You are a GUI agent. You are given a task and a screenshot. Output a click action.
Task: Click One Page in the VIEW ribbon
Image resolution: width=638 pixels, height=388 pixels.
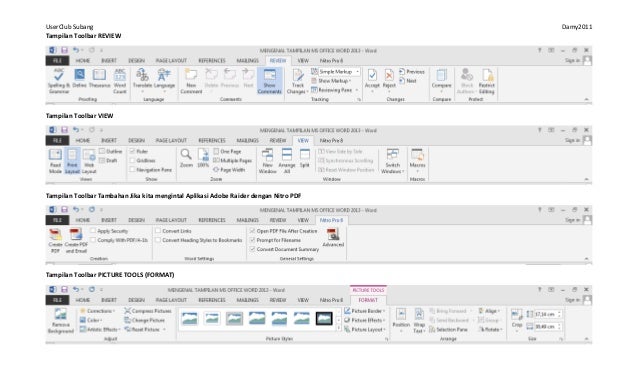click(x=227, y=151)
